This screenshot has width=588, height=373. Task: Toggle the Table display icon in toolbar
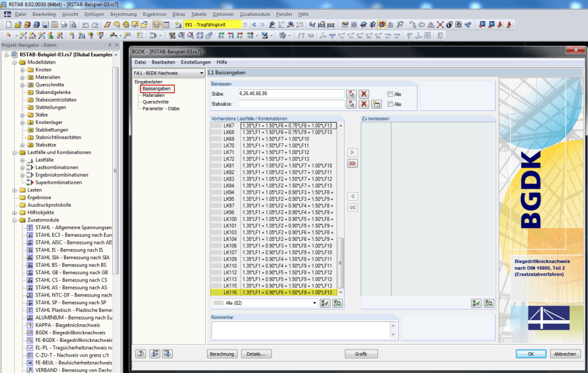pyautogui.click(x=166, y=25)
